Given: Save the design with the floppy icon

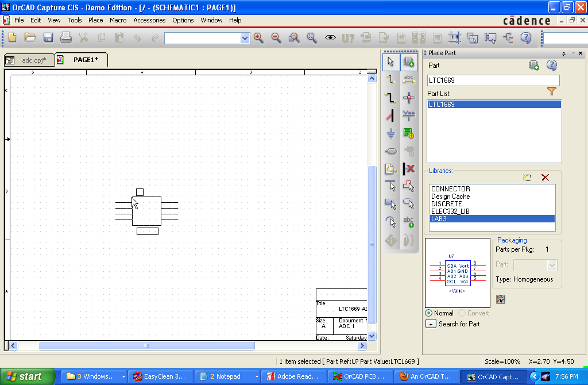Looking at the screenshot, I should point(48,37).
